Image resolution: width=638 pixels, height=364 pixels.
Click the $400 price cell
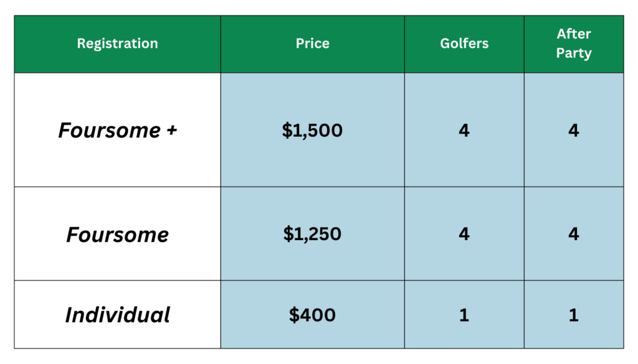click(x=313, y=314)
